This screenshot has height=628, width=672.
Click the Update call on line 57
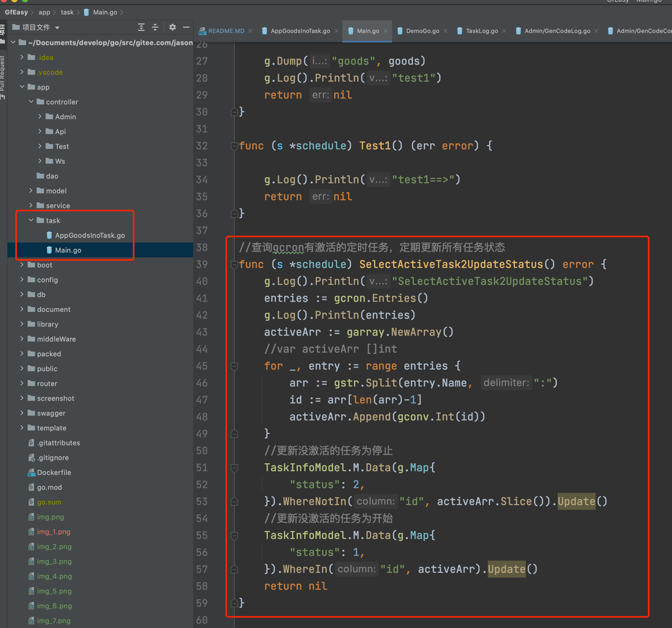(506, 569)
